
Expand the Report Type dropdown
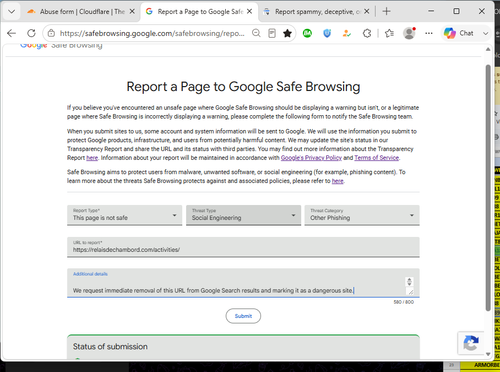125,215
